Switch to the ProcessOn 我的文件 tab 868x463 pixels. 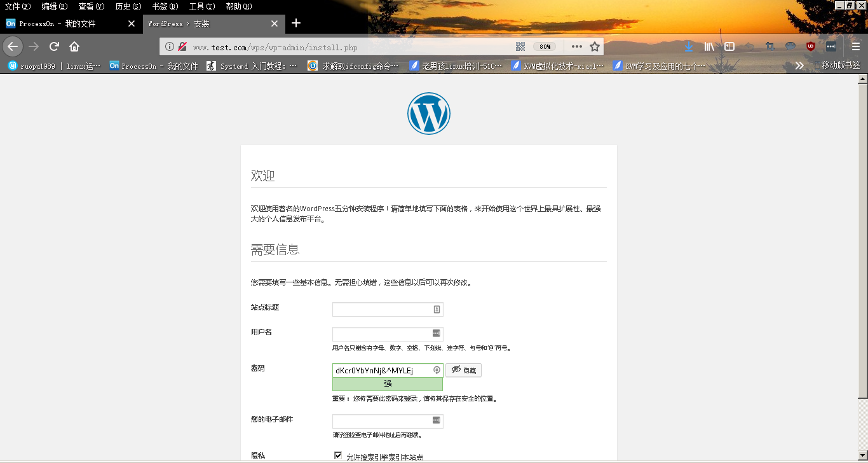pyautogui.click(x=70, y=24)
